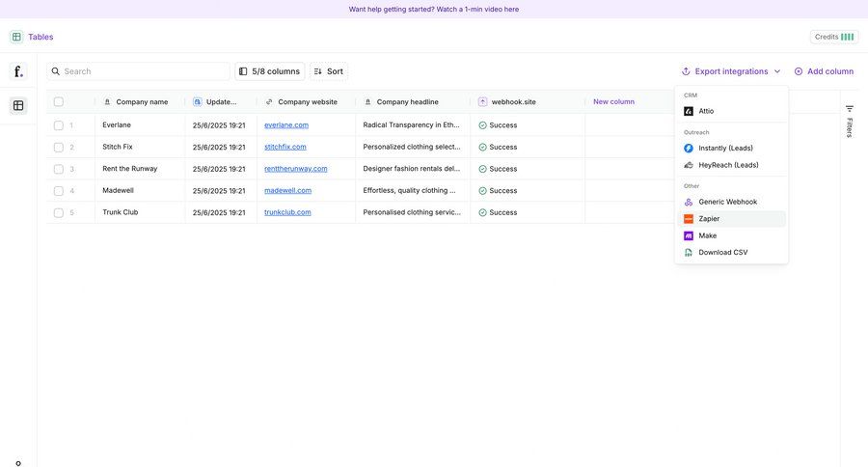
Task: Open the f. logo home icon
Action: point(18,71)
